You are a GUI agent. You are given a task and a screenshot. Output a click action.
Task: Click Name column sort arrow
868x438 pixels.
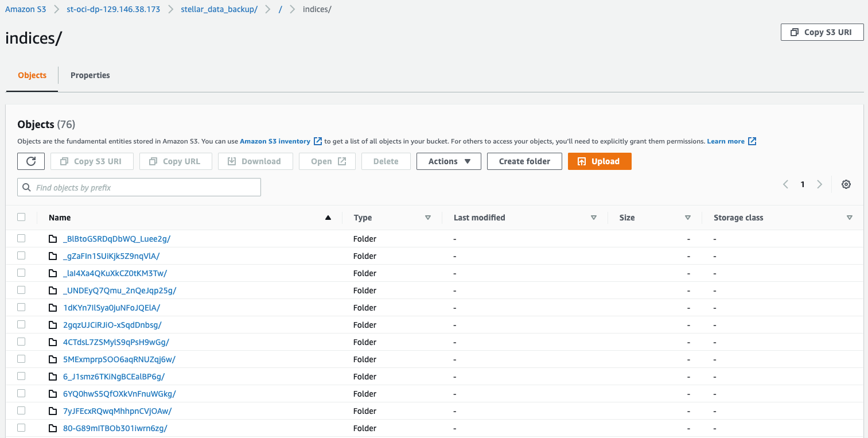click(328, 218)
